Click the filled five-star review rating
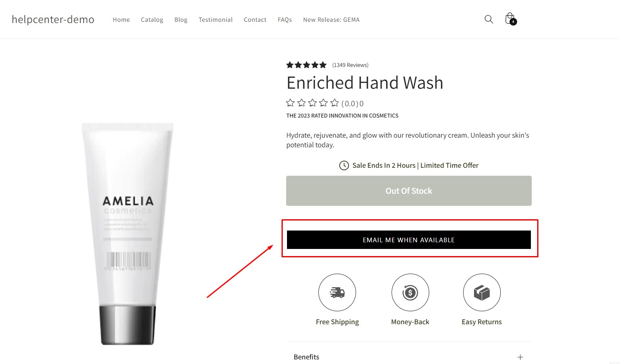 (306, 65)
